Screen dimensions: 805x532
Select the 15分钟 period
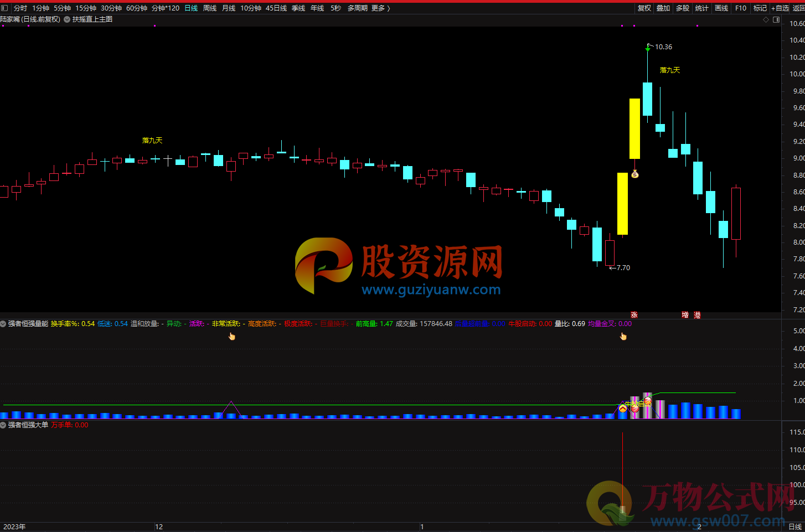[86, 8]
